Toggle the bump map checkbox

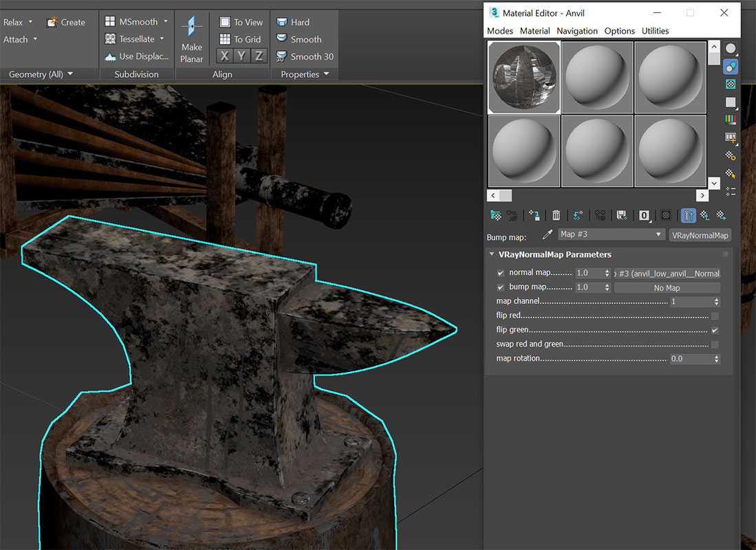pos(501,287)
